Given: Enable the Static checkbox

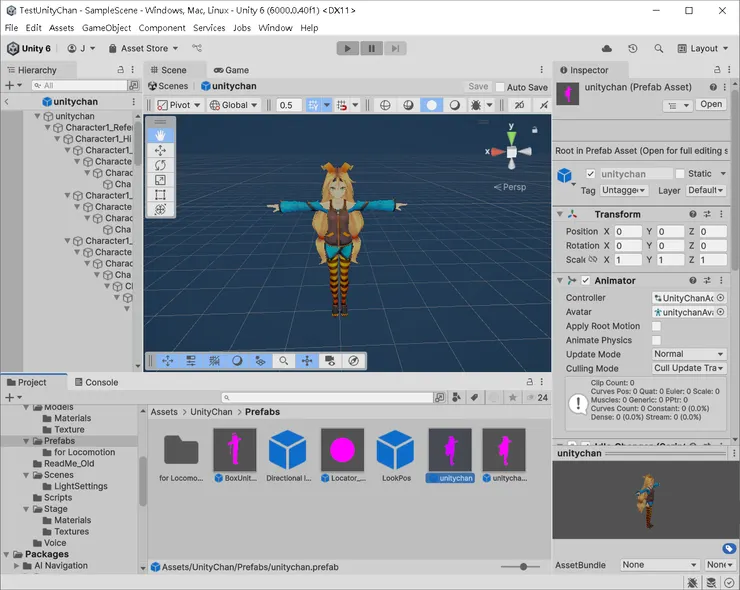Looking at the screenshot, I should point(680,174).
